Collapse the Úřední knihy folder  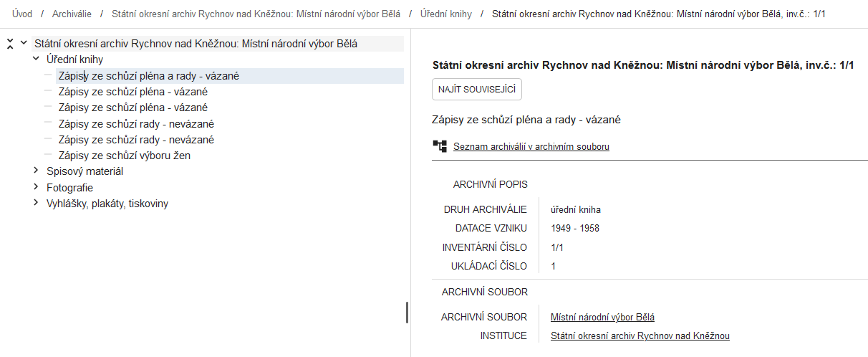tap(36, 59)
